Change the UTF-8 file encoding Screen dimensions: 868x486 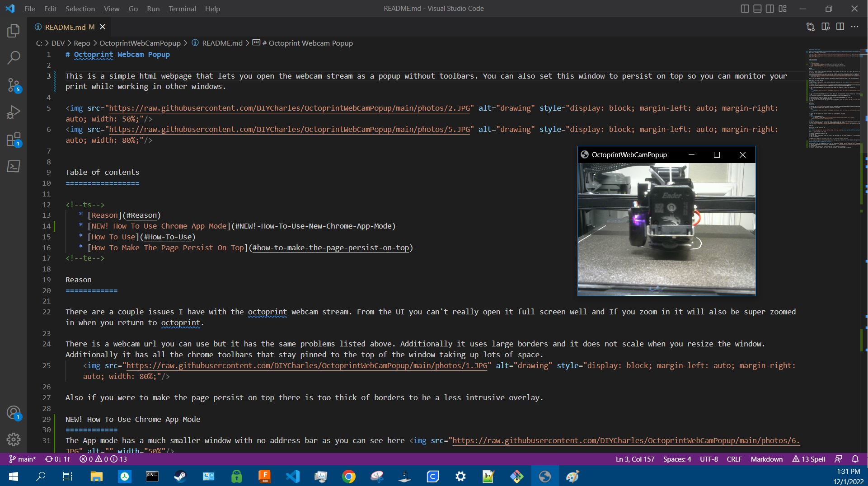point(708,459)
